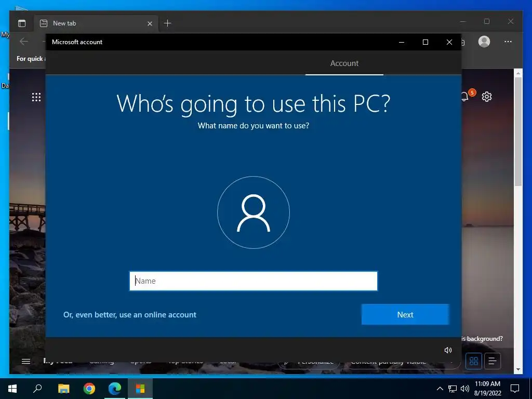Open Edge app launcher grid icon
The height and width of the screenshot is (399, 532).
point(36,97)
